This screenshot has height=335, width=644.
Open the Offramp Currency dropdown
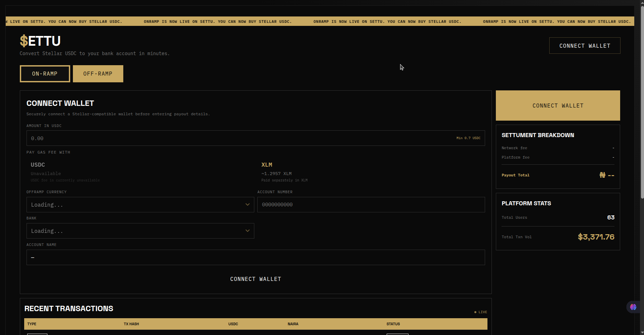(140, 205)
